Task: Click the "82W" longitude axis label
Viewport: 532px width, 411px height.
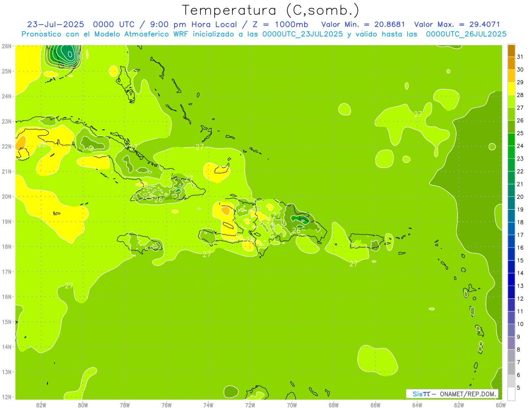Action: [41, 405]
